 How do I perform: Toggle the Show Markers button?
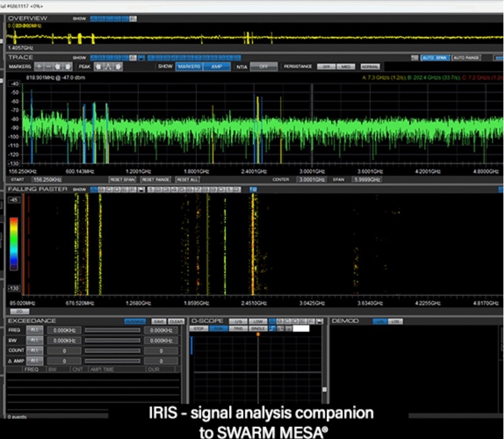[188, 66]
